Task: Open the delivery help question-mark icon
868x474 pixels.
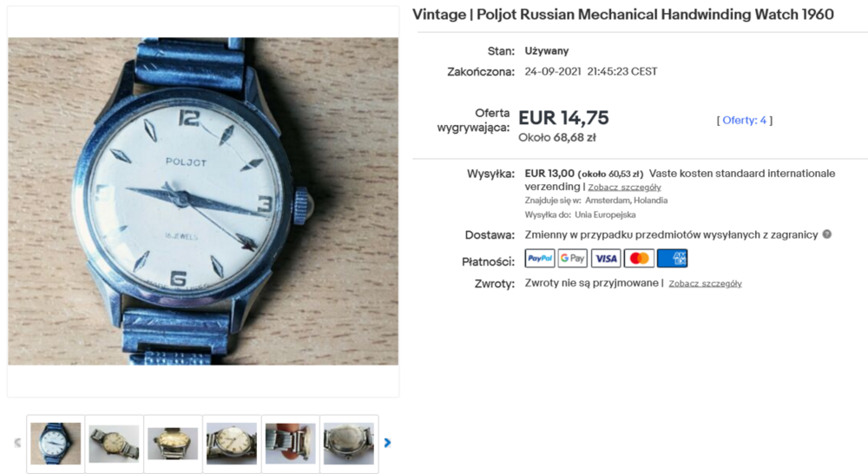Action: click(x=827, y=234)
